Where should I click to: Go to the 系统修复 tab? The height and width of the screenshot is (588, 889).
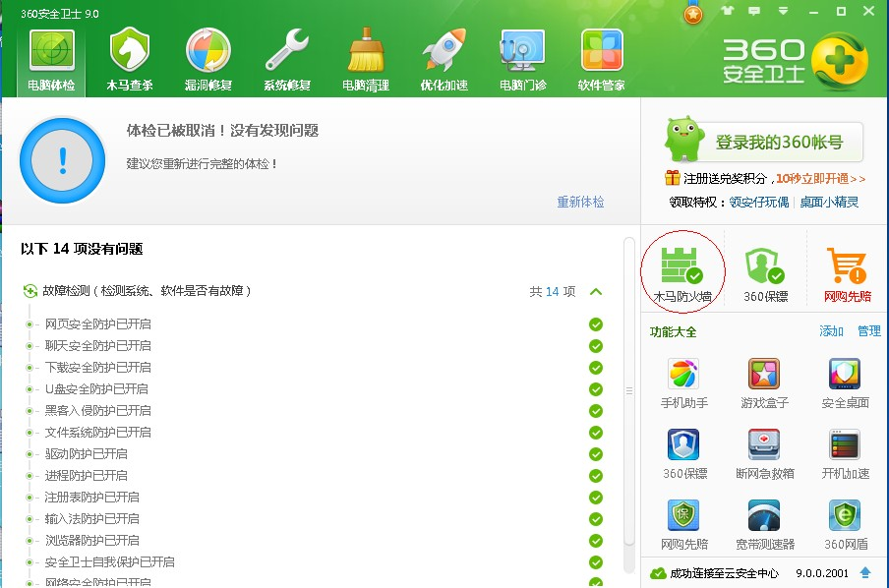287,61
